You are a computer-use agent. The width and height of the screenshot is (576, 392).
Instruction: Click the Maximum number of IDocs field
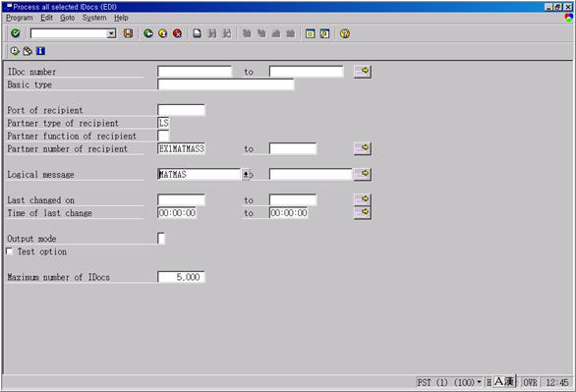pyautogui.click(x=181, y=277)
